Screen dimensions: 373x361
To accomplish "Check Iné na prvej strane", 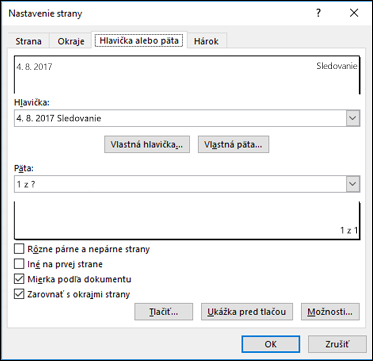I will pos(19,264).
